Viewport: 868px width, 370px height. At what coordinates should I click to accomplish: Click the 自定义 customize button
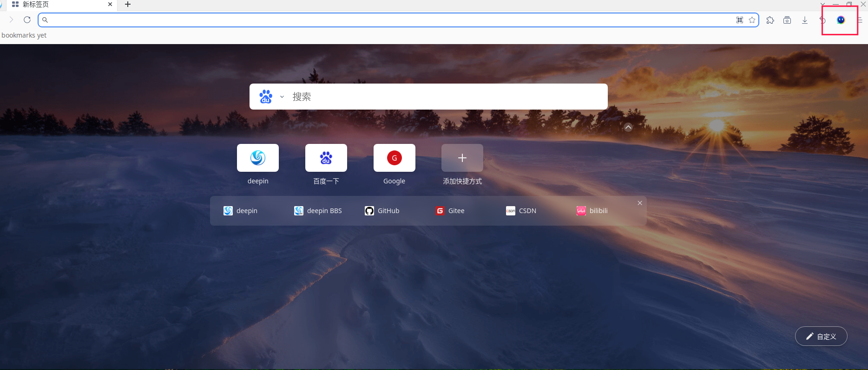[x=821, y=336]
